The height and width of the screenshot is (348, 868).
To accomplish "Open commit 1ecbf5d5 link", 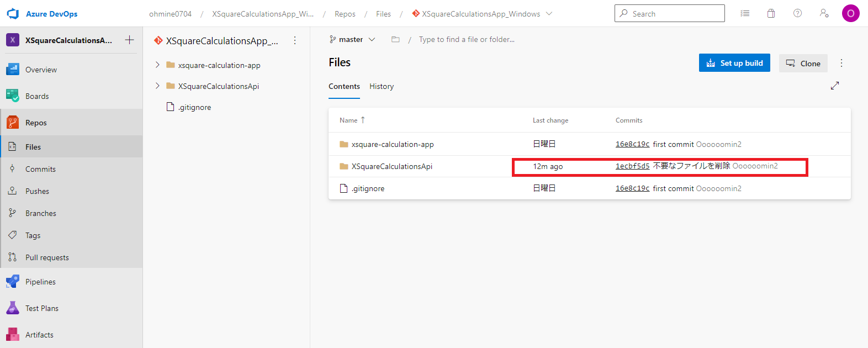I will tap(632, 166).
